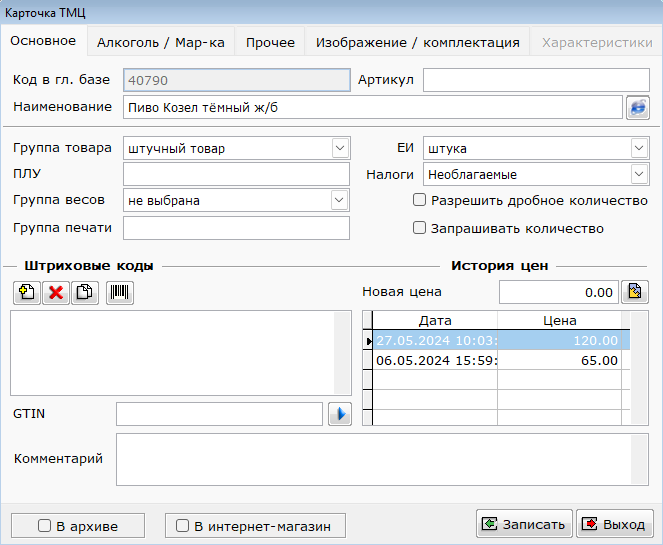Click the Цена column header
The height and width of the screenshot is (545, 663).
[559, 320]
